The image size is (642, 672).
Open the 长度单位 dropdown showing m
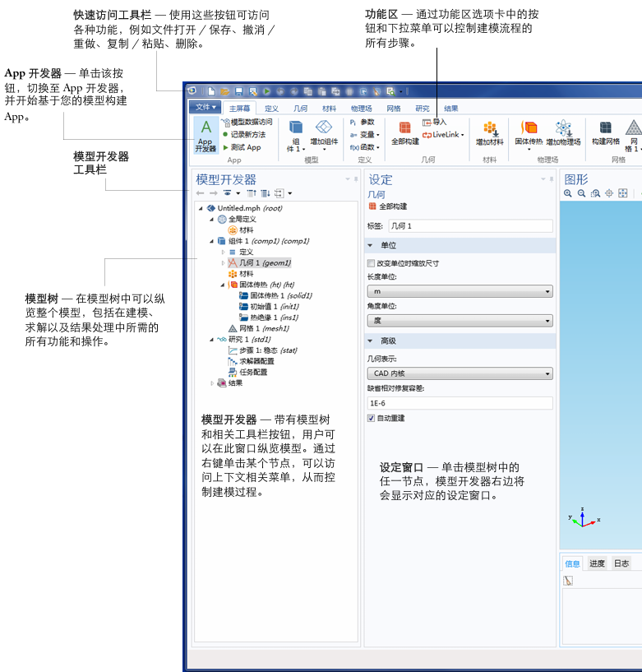pos(460,291)
